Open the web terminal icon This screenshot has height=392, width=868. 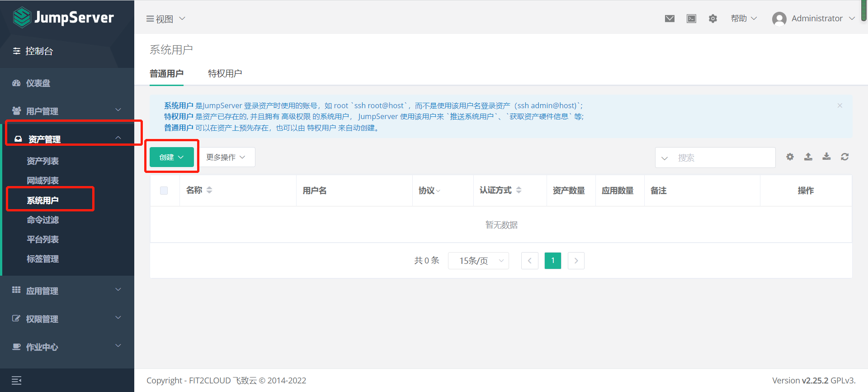click(691, 19)
